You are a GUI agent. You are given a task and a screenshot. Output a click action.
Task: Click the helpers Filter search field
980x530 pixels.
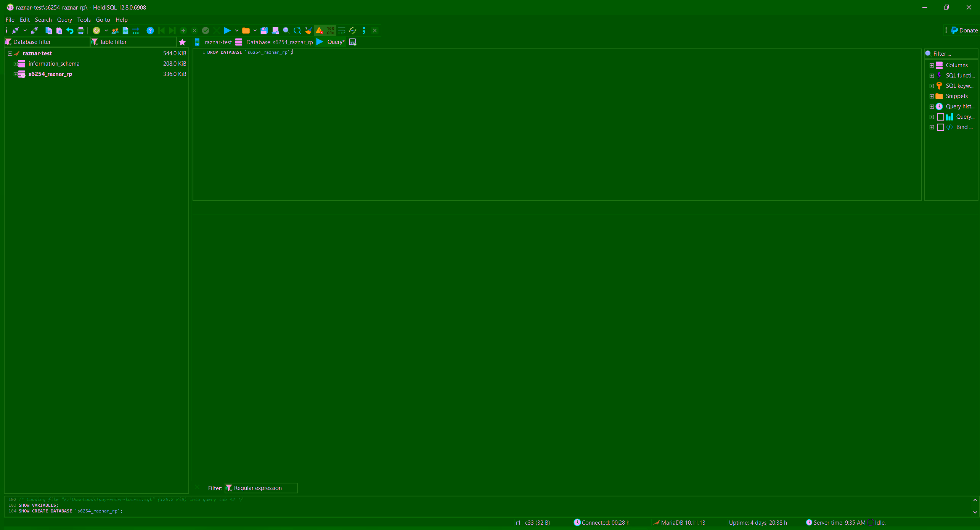[951, 54]
